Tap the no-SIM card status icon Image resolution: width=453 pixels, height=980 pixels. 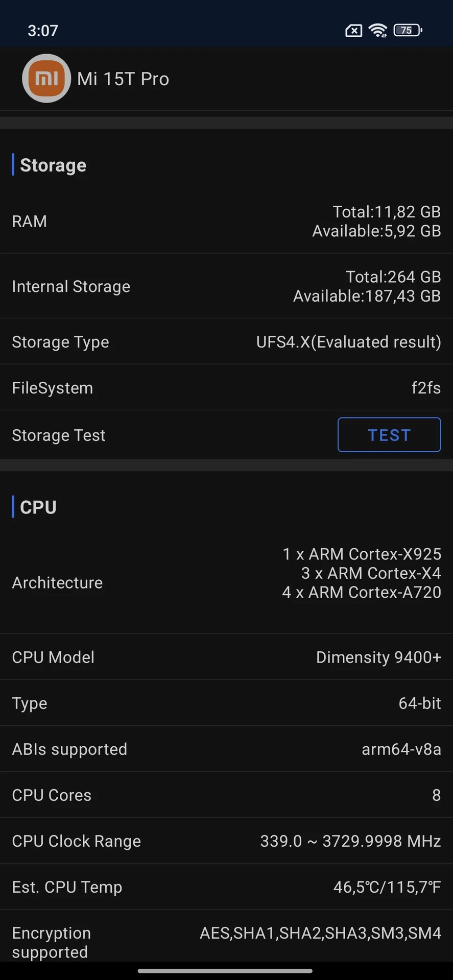(353, 31)
